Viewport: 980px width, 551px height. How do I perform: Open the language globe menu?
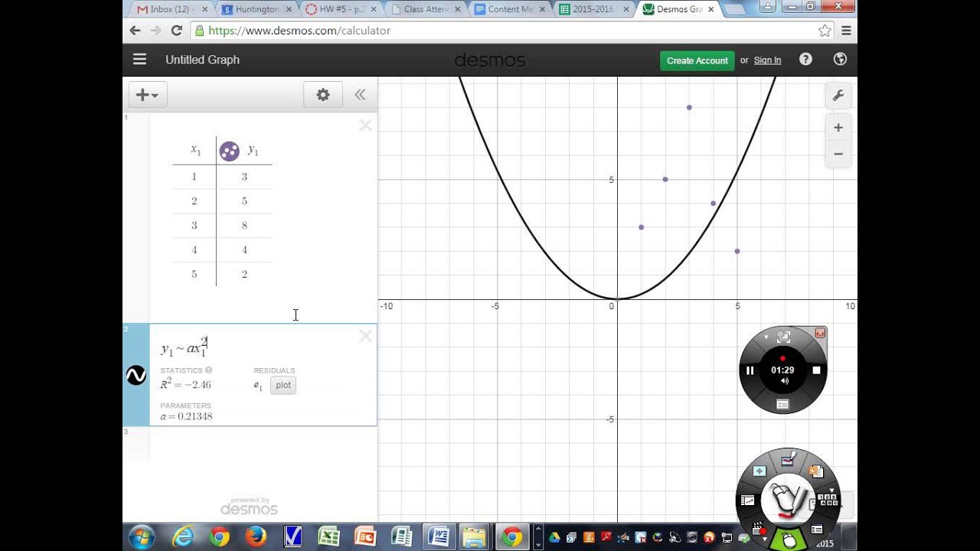(x=840, y=60)
